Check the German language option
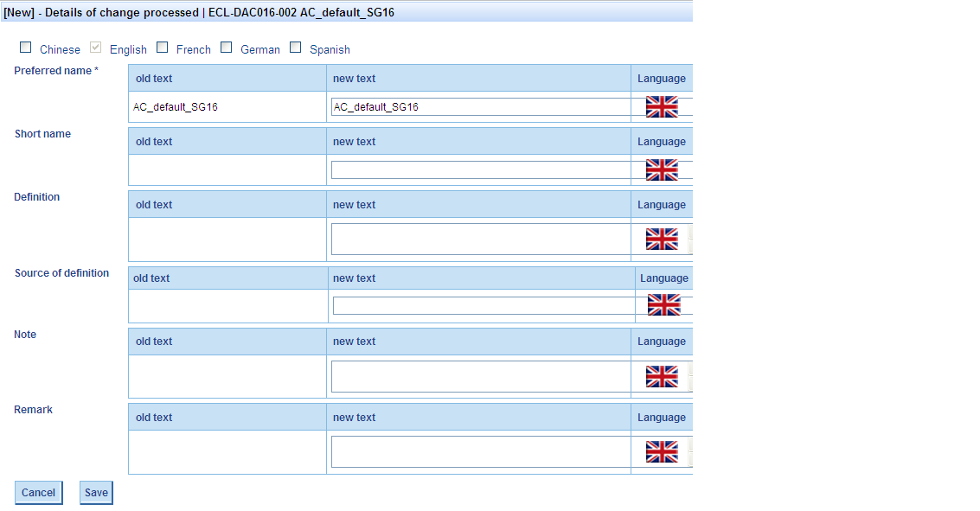Image resolution: width=980 pixels, height=511 pixels. tap(227, 48)
